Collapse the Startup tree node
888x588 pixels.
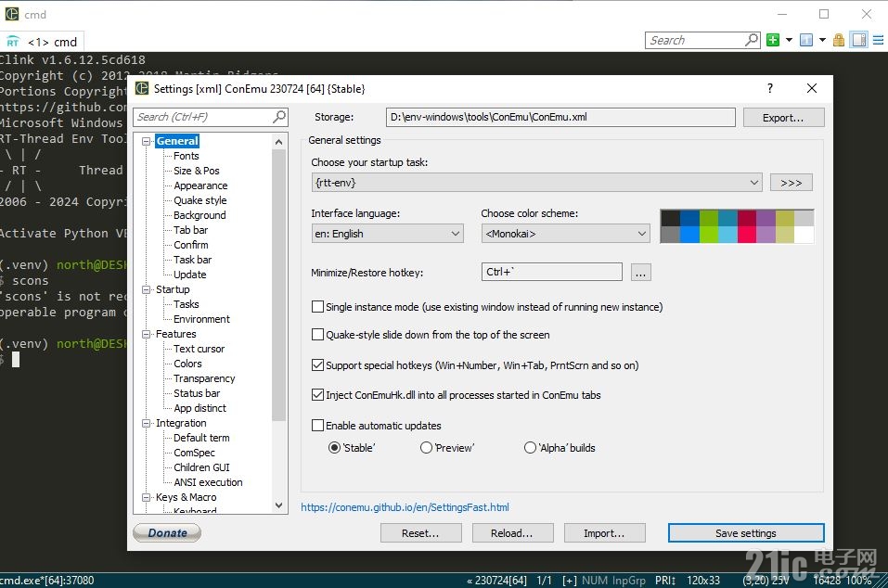click(146, 289)
